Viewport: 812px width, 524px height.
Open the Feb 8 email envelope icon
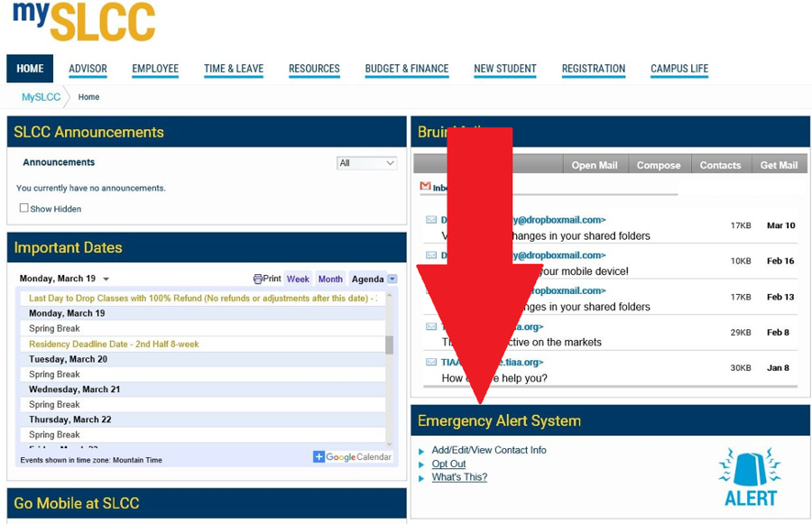pyautogui.click(x=431, y=326)
